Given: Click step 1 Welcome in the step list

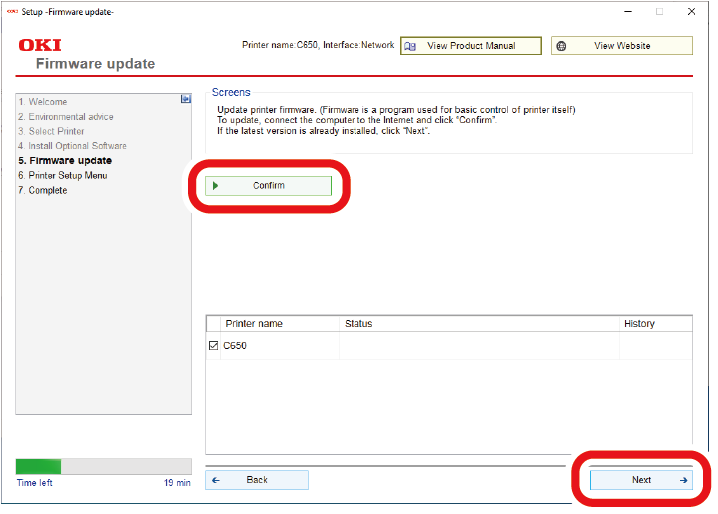Looking at the screenshot, I should (43, 102).
